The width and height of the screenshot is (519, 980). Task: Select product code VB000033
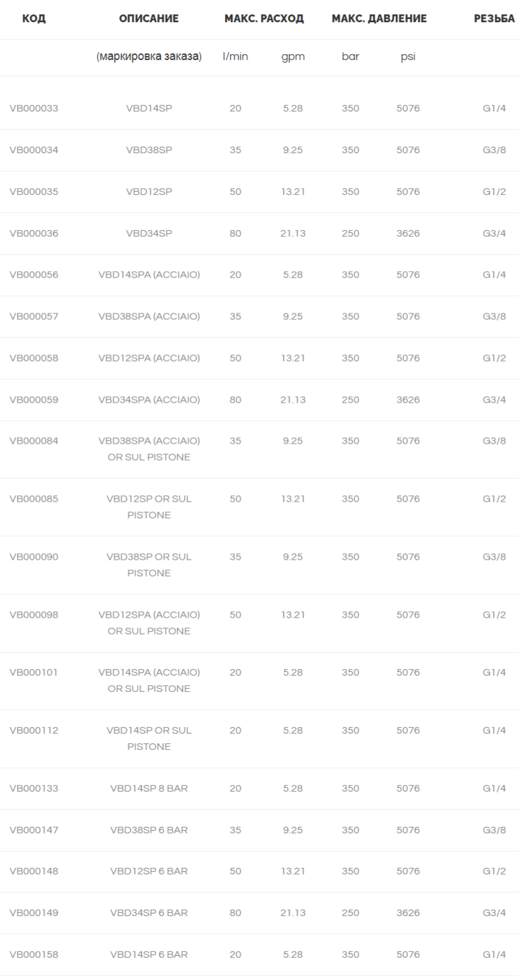[x=34, y=108]
